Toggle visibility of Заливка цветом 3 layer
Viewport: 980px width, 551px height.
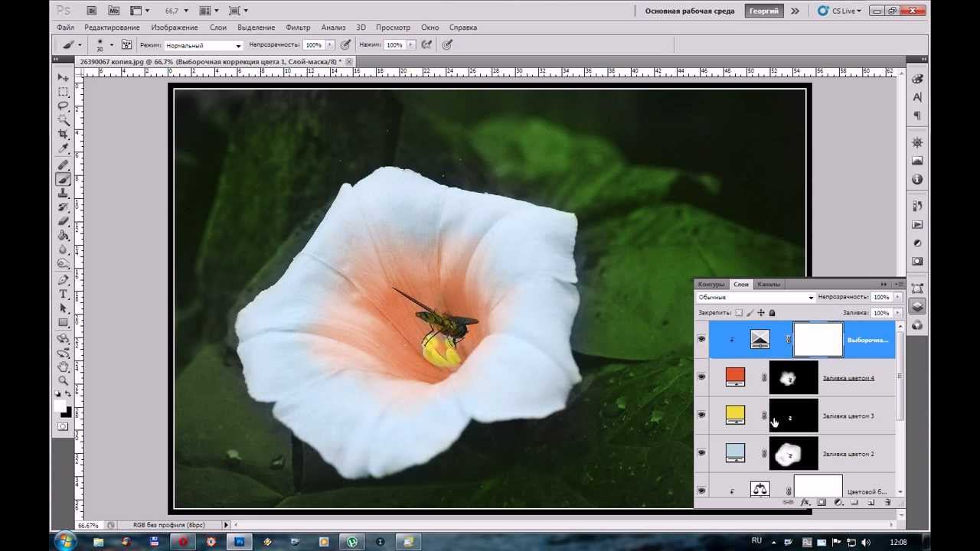tap(701, 415)
